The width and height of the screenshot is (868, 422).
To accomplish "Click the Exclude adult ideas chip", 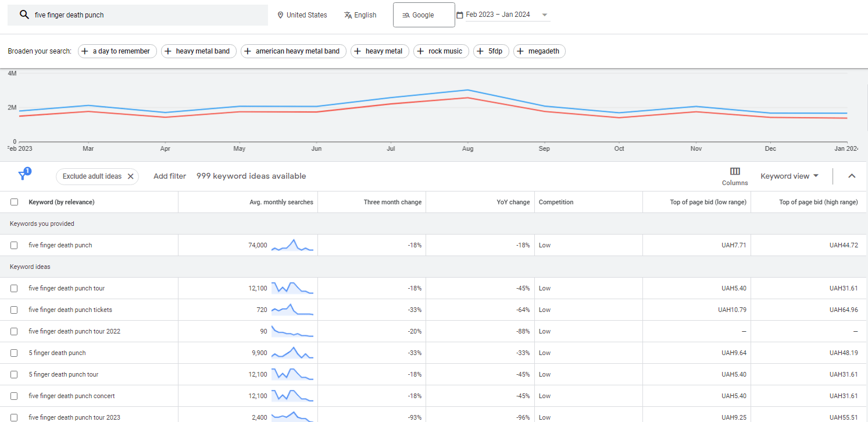I will click(x=97, y=176).
